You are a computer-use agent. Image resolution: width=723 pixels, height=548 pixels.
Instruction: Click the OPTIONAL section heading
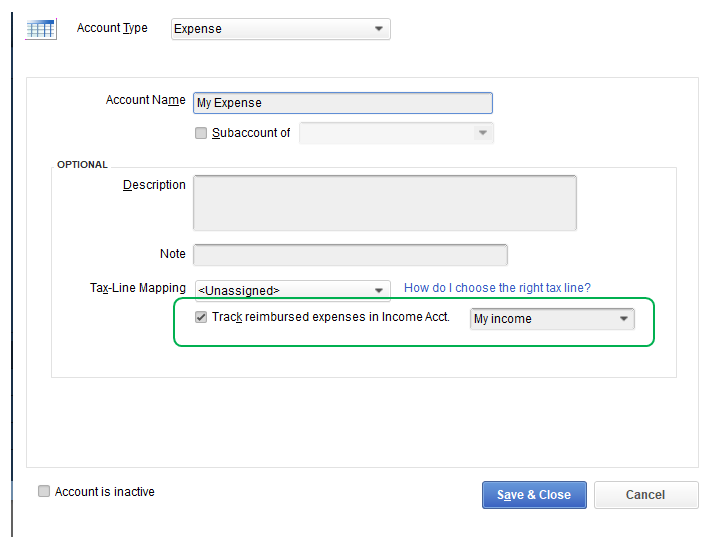click(82, 165)
